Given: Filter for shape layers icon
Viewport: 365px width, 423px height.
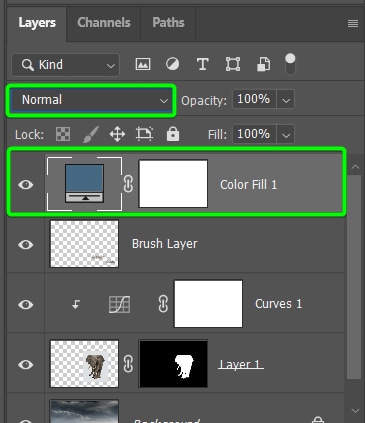Looking at the screenshot, I should pos(233,64).
